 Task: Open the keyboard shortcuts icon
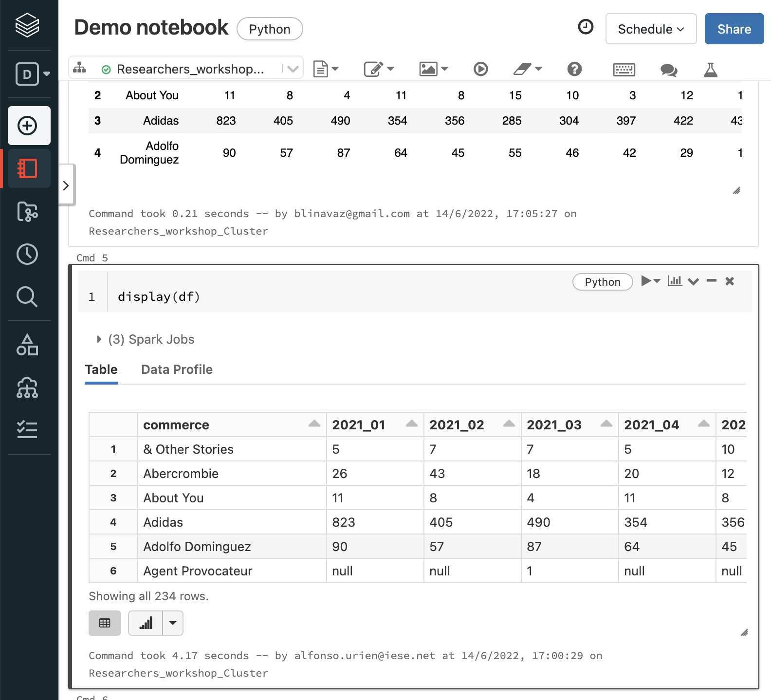point(624,70)
